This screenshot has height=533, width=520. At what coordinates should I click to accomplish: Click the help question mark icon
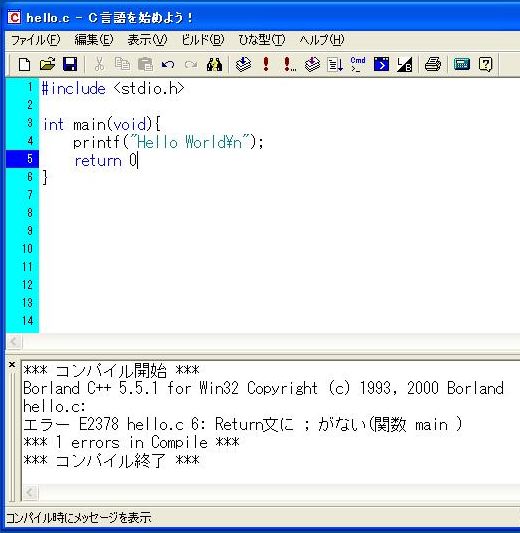click(485, 64)
